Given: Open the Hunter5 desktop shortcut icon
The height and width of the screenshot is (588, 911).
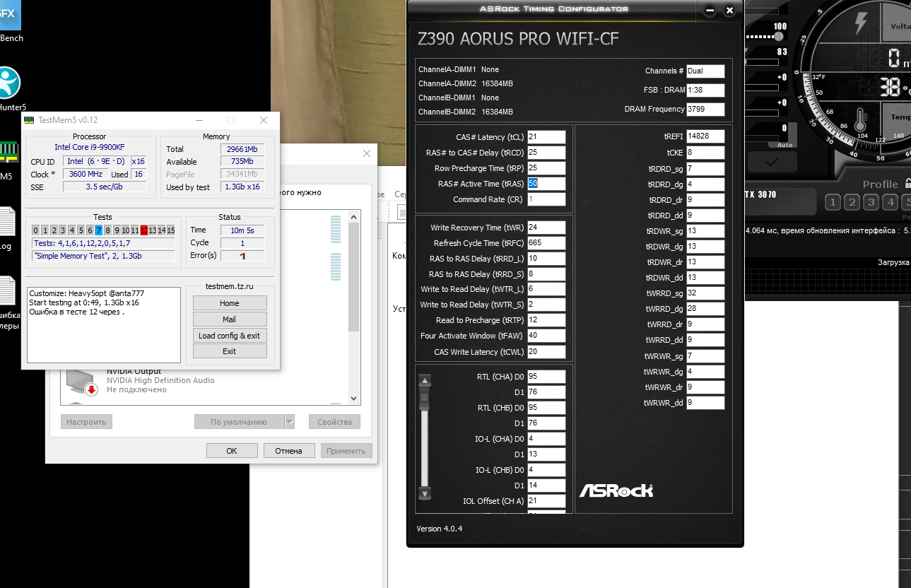Looking at the screenshot, I should 8,83.
